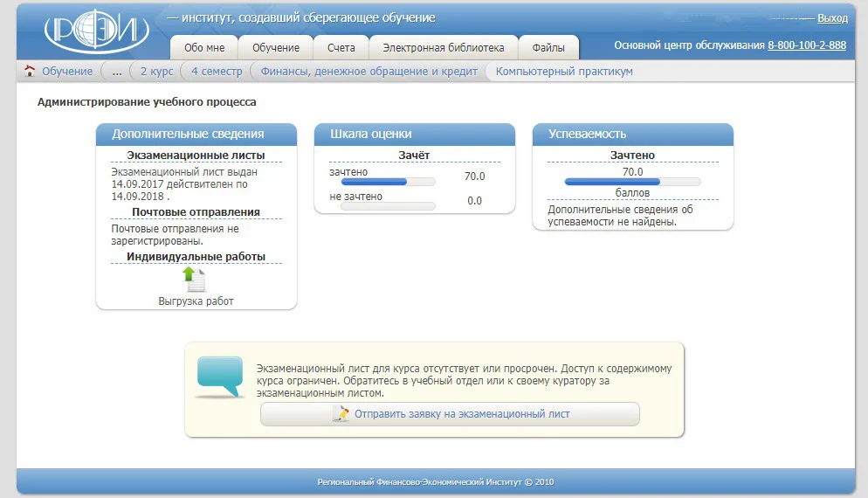868x498 pixels.
Task: Open the Обо мне tab
Action: (204, 48)
